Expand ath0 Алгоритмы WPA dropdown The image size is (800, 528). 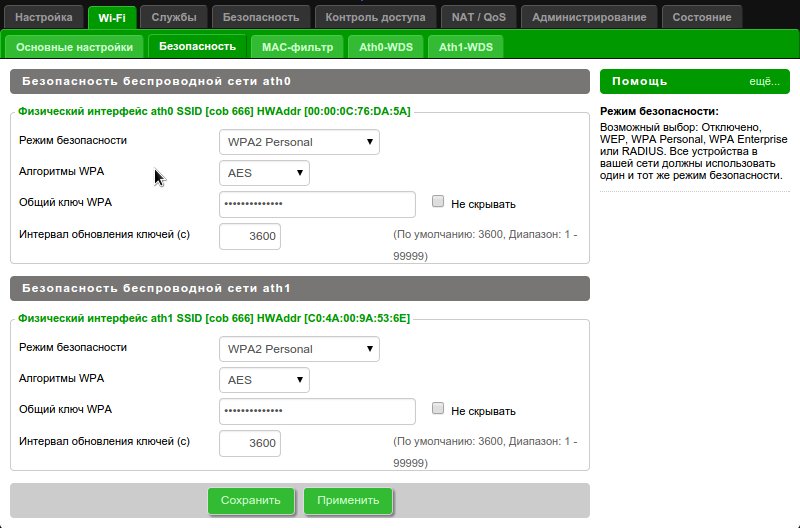click(x=264, y=173)
